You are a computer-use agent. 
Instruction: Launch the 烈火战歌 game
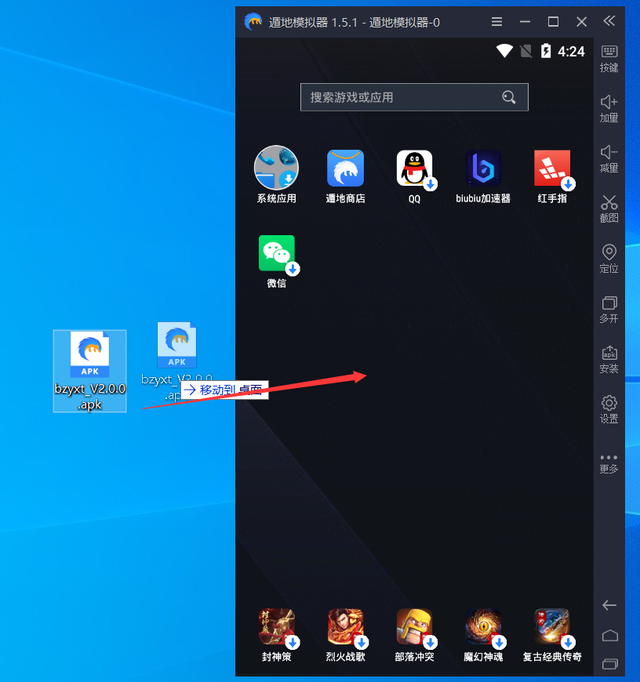(345, 626)
